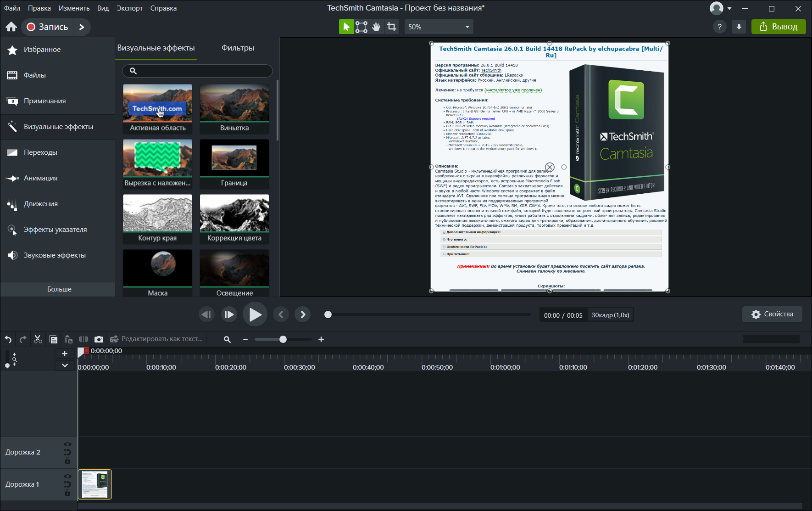Toggle magnetic snapping on Дорожка 1
This screenshot has width=812, height=511.
click(x=67, y=484)
